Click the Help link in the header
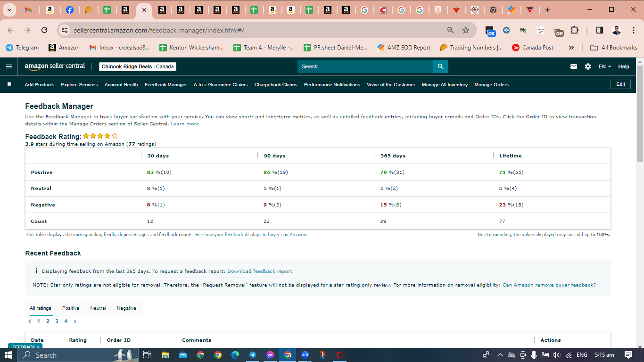 coord(624,66)
